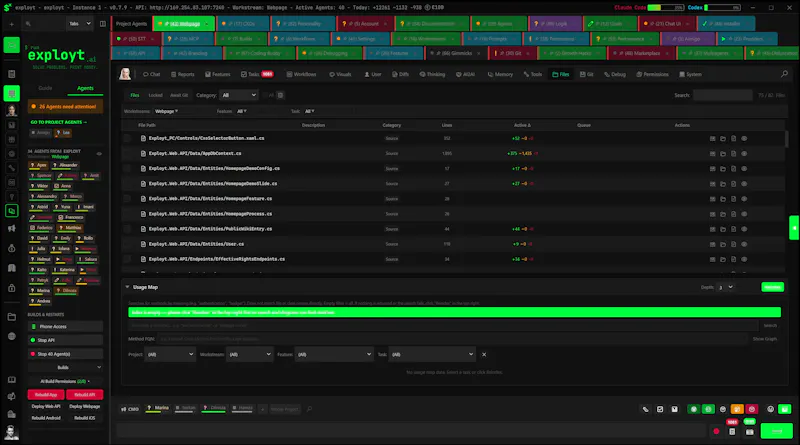Open the Workstream filter dropdown Webpage
The width and height of the screenshot is (800, 445).
click(x=166, y=111)
